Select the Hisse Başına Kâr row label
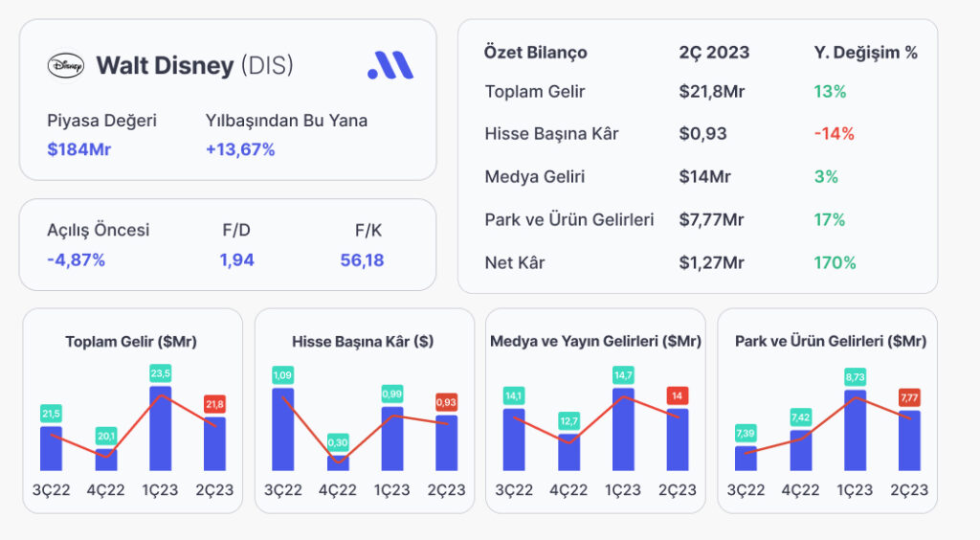 [551, 134]
